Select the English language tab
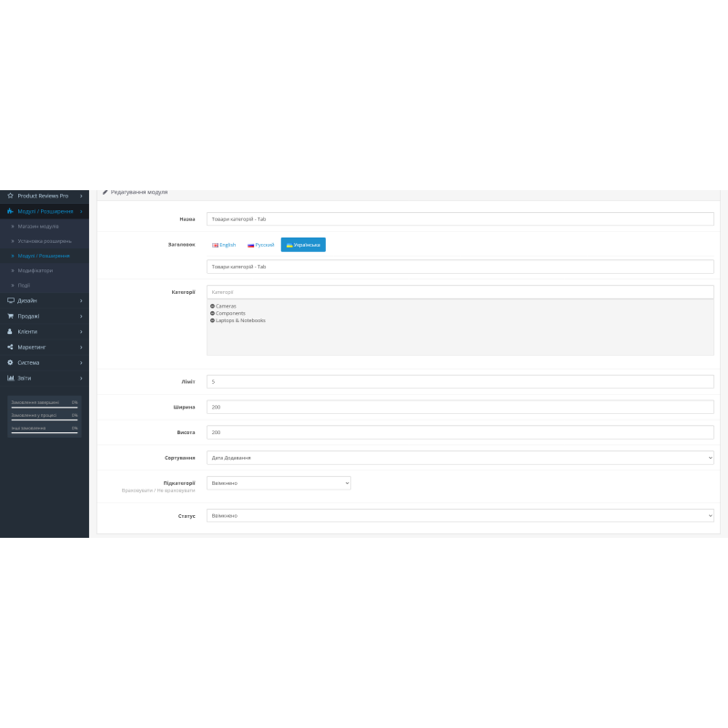Screen dimensions: 728x728 pos(224,245)
